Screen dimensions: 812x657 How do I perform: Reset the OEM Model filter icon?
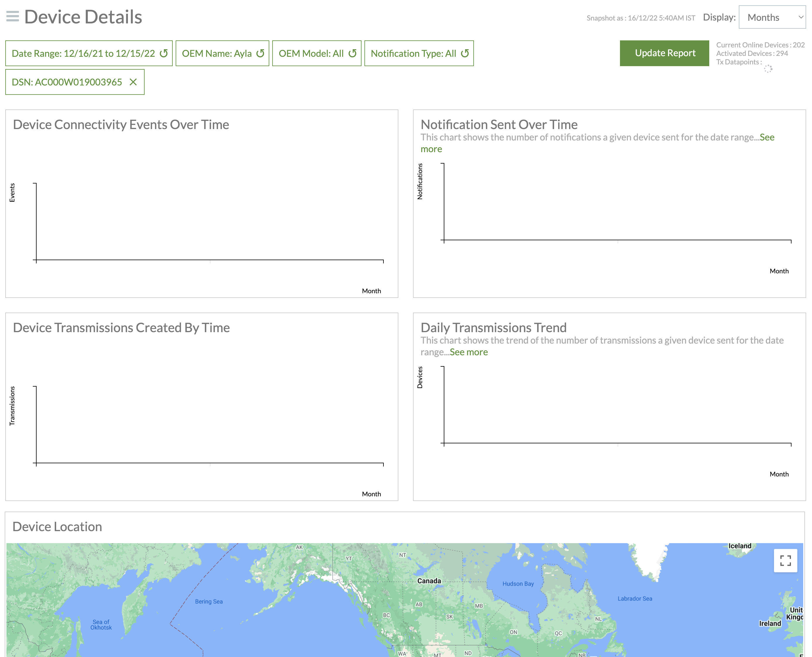pyautogui.click(x=352, y=53)
